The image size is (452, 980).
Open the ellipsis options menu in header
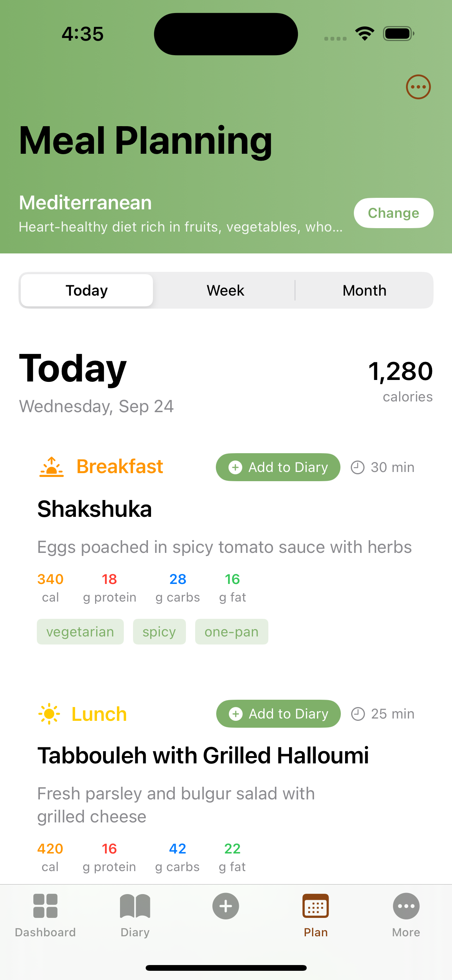point(418,87)
